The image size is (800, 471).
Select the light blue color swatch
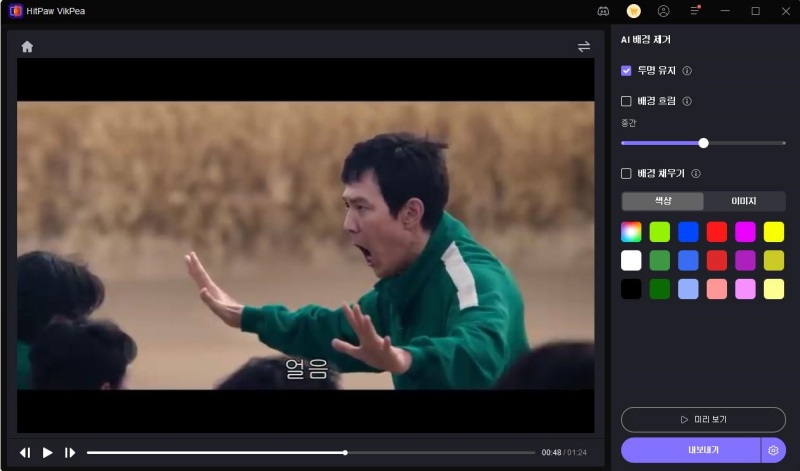pyautogui.click(x=688, y=289)
